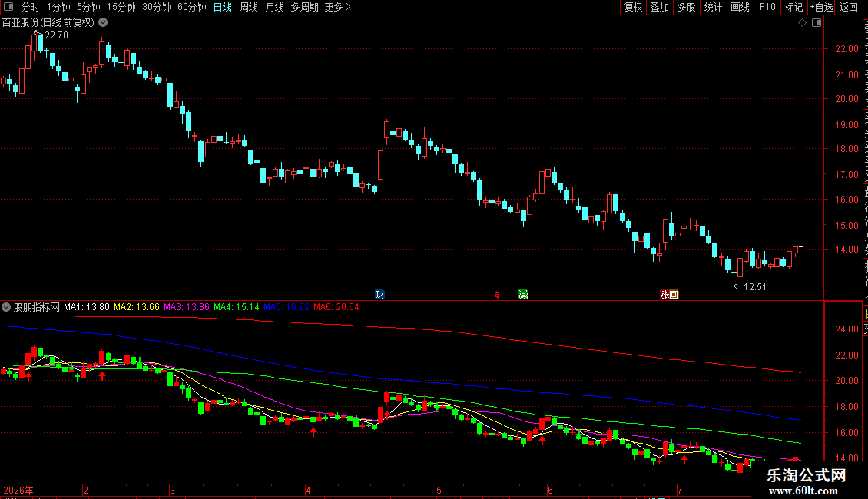The width and height of the screenshot is (868, 499).
Task: Click the 18.00 label on main price axis
Action: (847, 149)
